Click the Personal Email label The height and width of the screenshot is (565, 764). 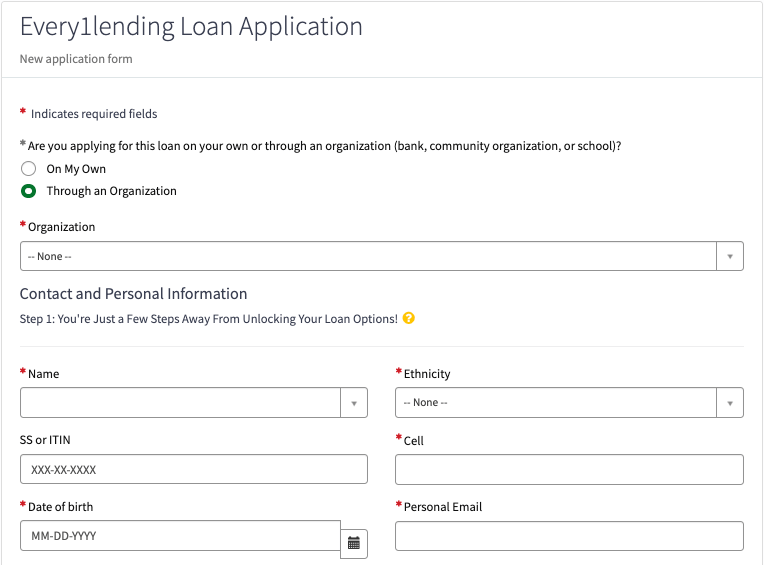click(442, 507)
